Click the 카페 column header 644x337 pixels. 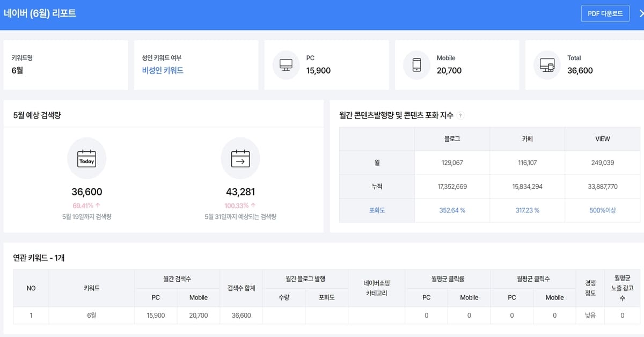(x=526, y=138)
